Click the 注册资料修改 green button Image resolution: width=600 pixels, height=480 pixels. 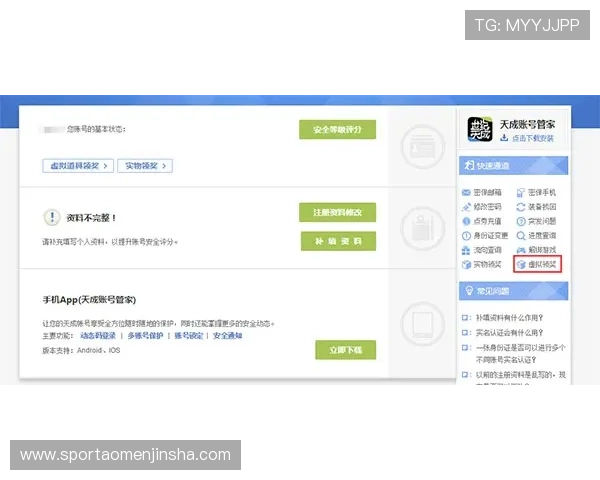(337, 212)
